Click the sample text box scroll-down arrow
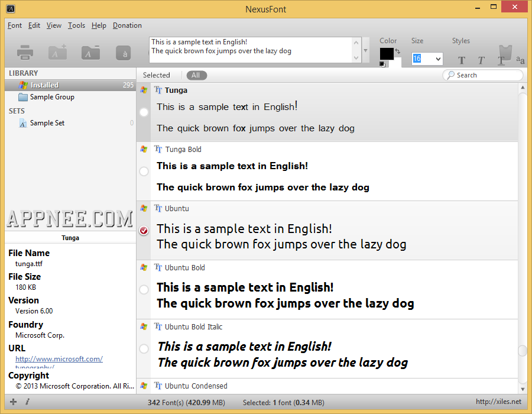This screenshot has width=532, height=414. [356, 58]
